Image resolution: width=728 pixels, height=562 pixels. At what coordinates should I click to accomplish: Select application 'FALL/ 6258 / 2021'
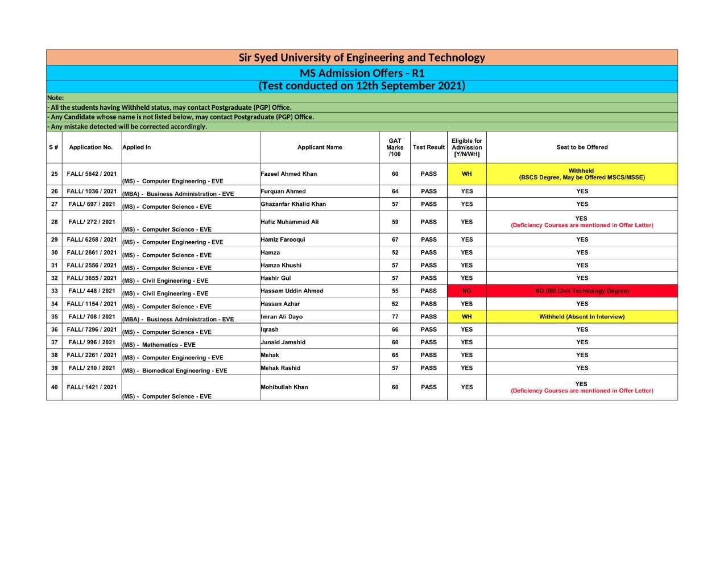pos(92,239)
